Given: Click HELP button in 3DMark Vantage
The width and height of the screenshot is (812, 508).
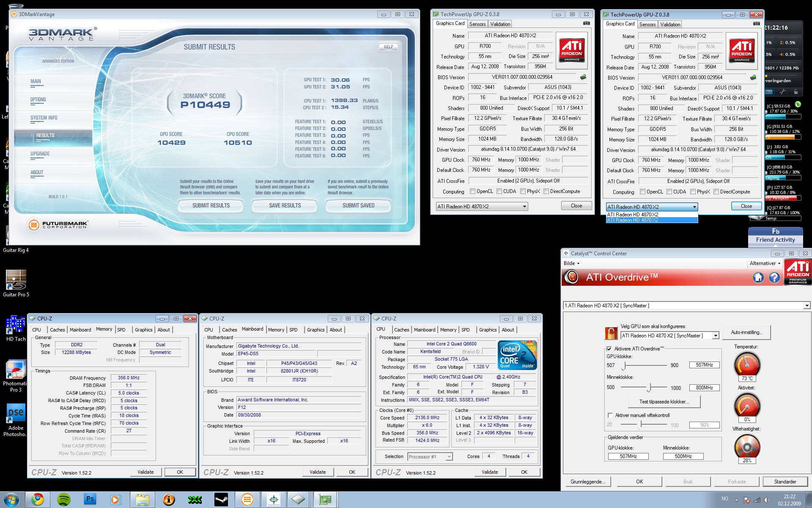Looking at the screenshot, I should (388, 47).
